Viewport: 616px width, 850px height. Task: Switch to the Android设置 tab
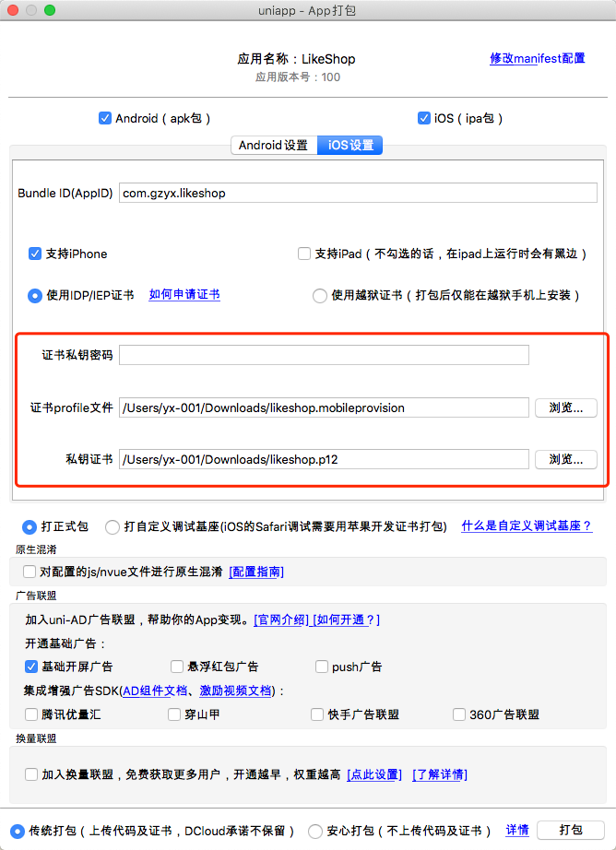(274, 146)
